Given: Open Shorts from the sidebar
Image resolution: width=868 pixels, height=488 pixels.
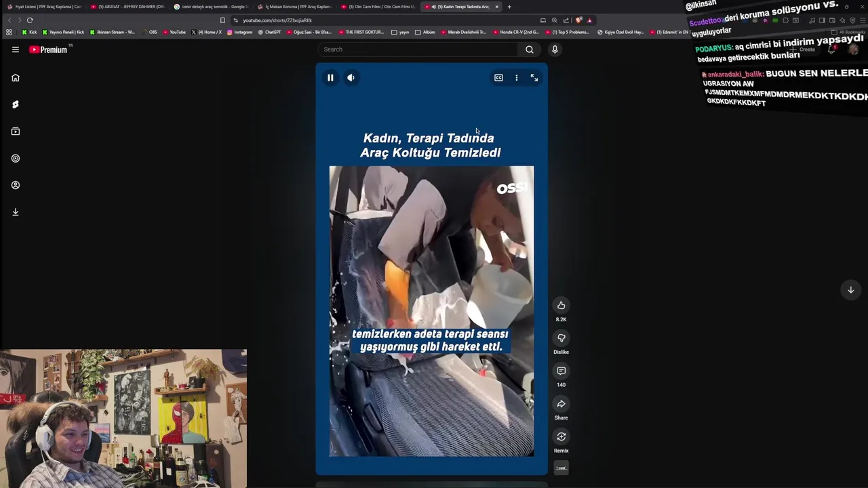Looking at the screenshot, I should pyautogui.click(x=15, y=104).
